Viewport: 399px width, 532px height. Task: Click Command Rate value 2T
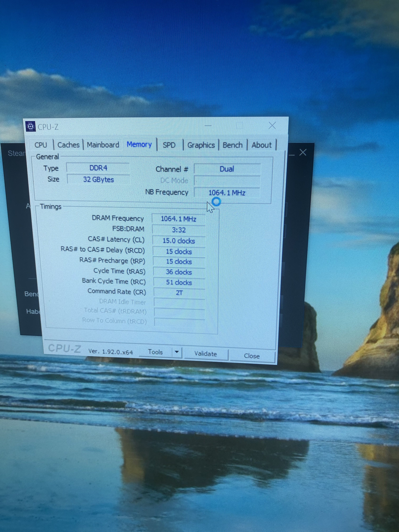(179, 293)
